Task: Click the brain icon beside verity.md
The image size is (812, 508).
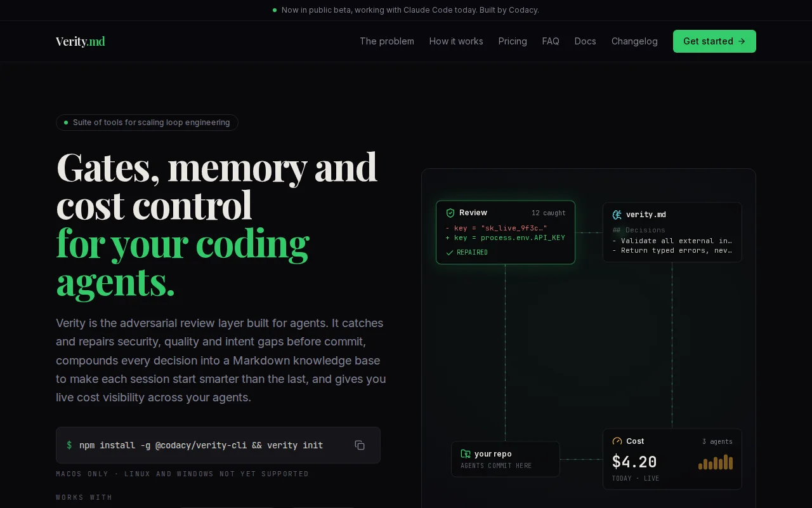Action: point(617,215)
